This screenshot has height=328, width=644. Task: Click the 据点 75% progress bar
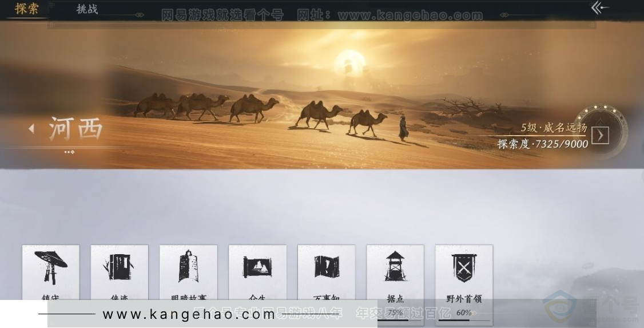(395, 319)
